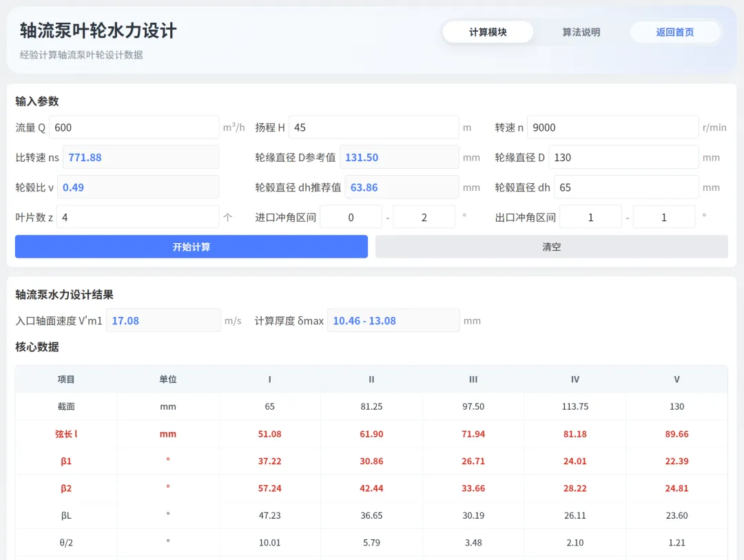Click the 轮缘直径 D参考值 field
This screenshot has width=744, height=560.
point(399,157)
